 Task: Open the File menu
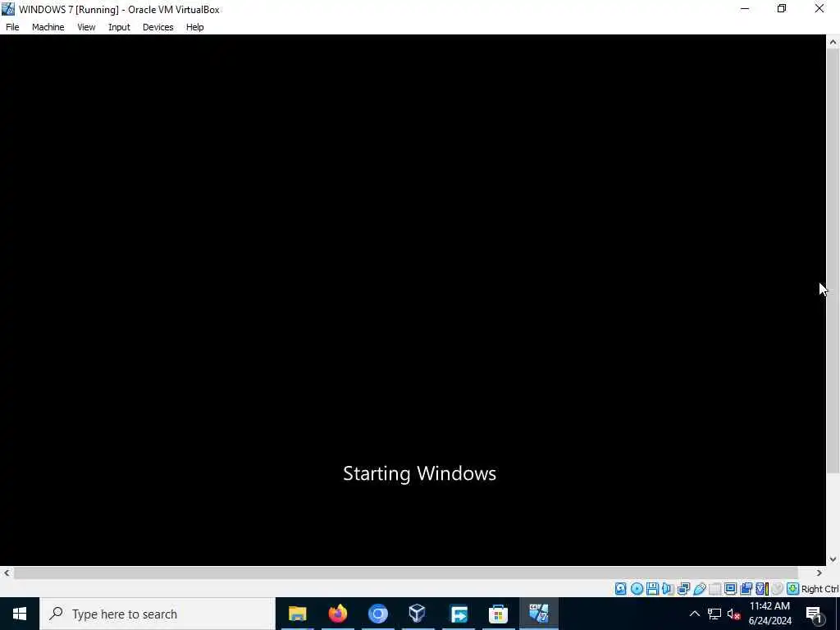pyautogui.click(x=12, y=27)
